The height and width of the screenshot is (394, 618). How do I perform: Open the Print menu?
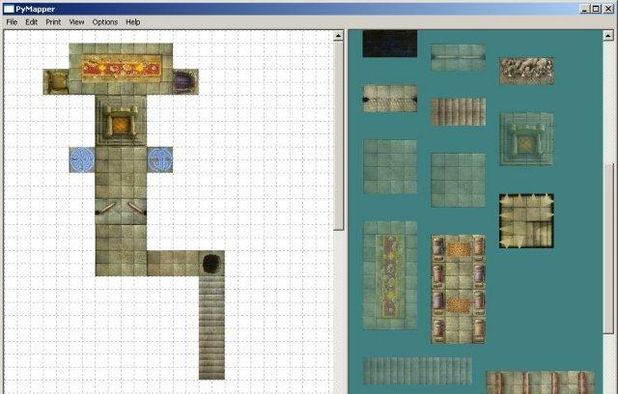coord(53,22)
